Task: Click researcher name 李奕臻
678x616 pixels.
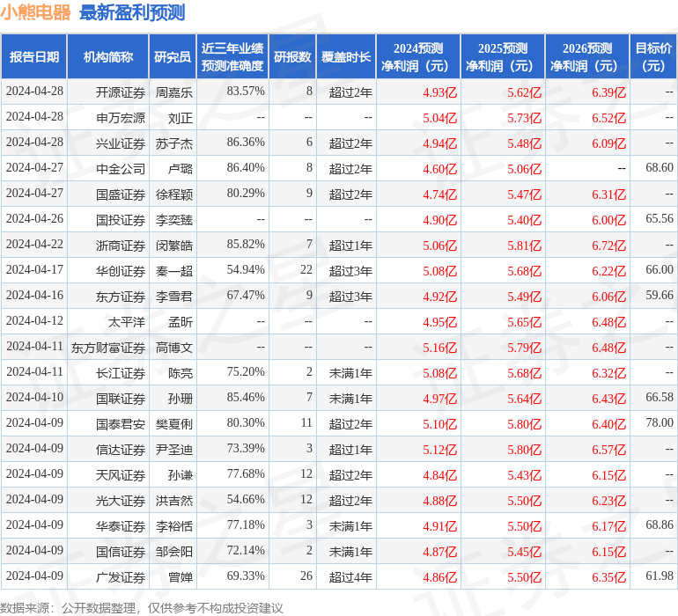Action: 173,220
